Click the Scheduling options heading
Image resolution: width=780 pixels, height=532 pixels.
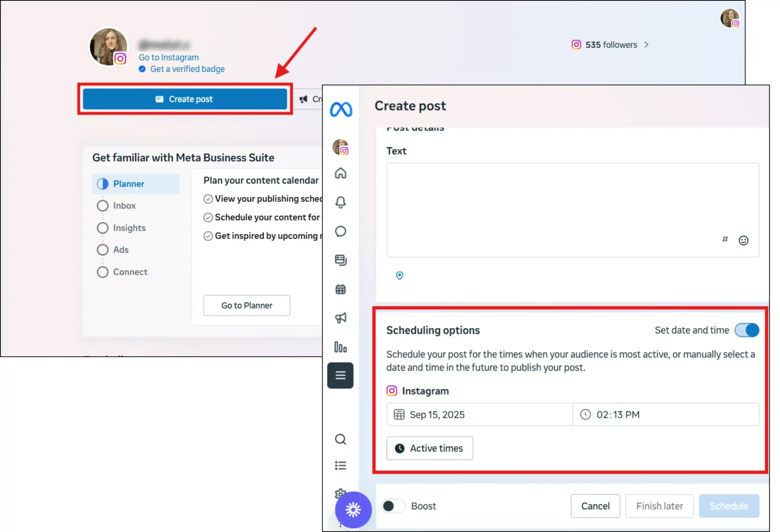(x=433, y=330)
